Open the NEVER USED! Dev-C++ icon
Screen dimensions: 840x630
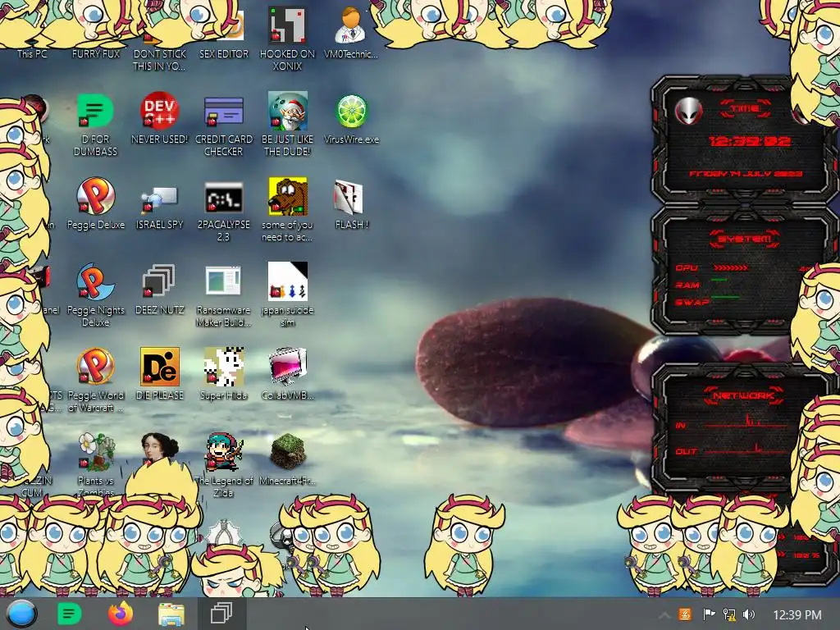pos(159,111)
